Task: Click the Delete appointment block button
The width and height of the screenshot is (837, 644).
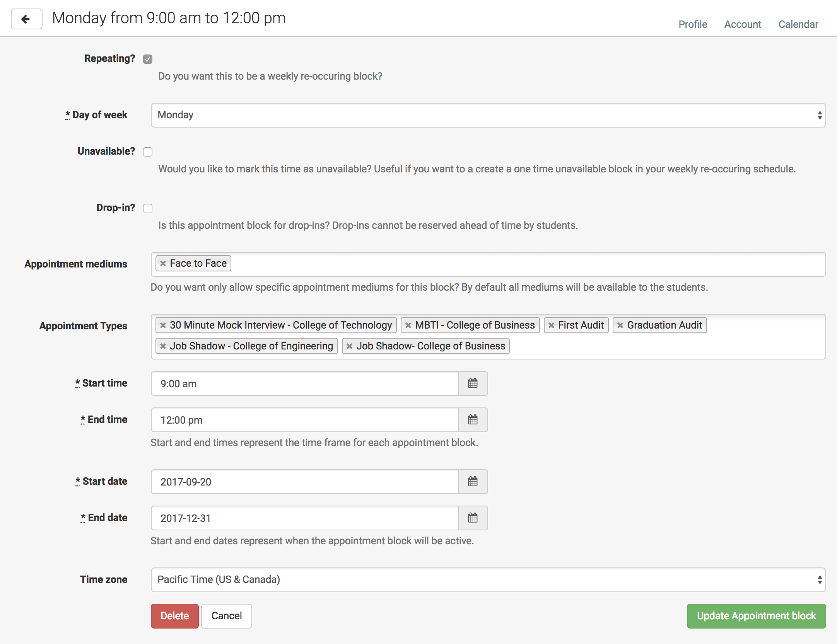Action: pos(174,615)
